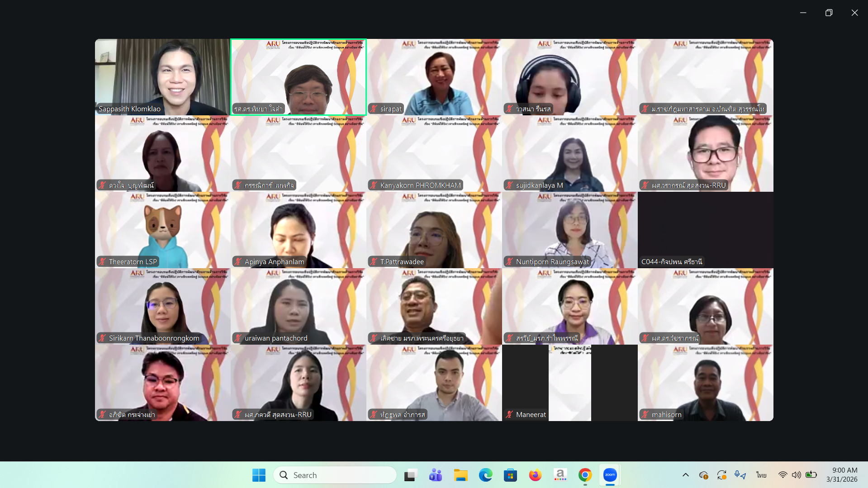Select the Theeratorn LSP avatar tile
Screen dimensions: 868x488
pyautogui.click(x=162, y=229)
